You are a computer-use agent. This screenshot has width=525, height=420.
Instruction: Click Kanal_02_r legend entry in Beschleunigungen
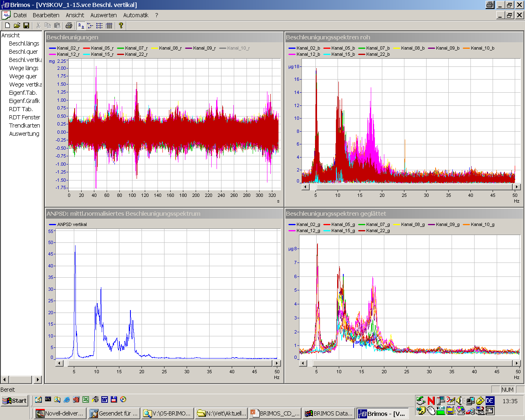pos(64,48)
